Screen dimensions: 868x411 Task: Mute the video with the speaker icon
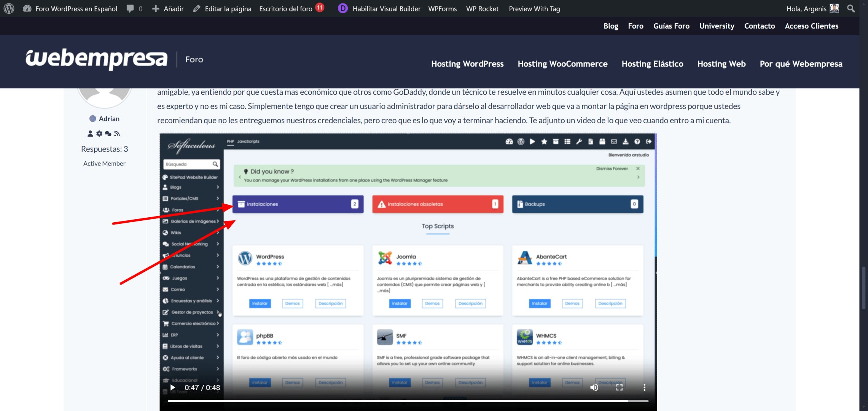point(594,387)
